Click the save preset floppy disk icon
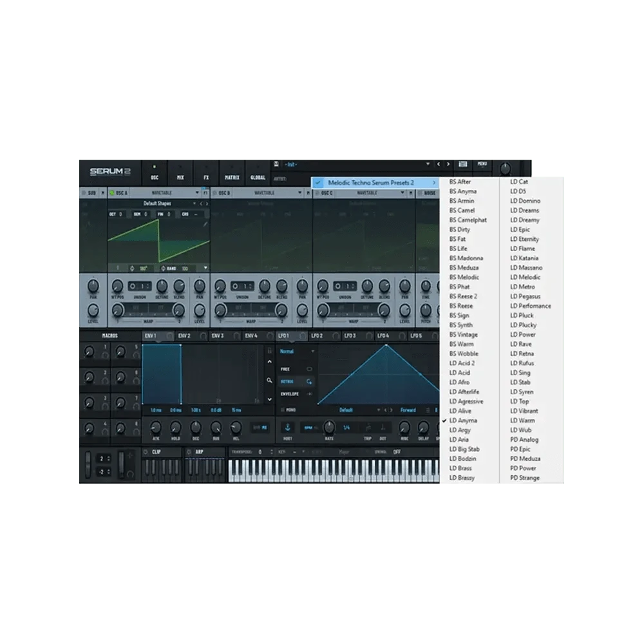644x644 pixels. click(276, 164)
